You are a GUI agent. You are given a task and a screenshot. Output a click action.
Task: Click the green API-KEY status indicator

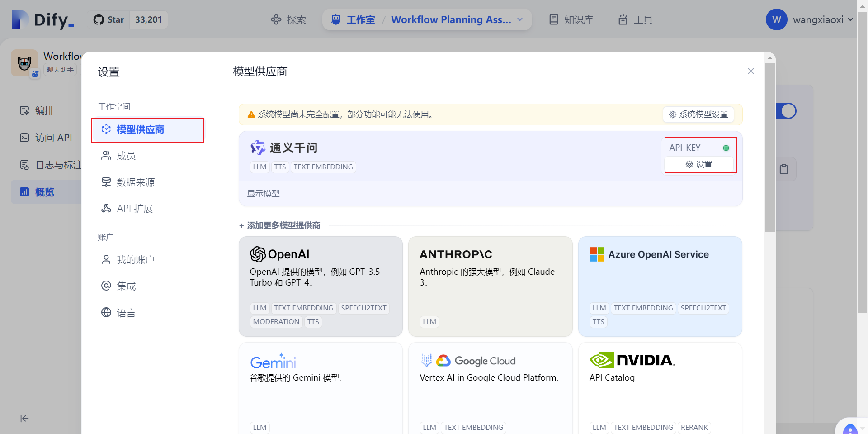(x=726, y=148)
